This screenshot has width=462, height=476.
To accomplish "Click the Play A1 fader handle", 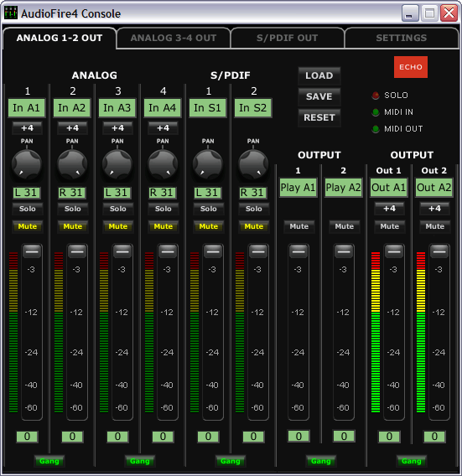I will pos(298,251).
